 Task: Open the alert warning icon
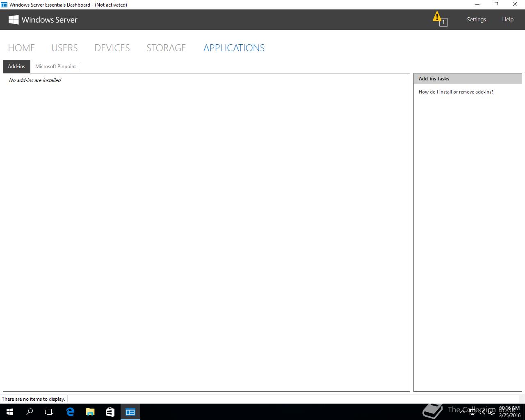coord(440,19)
